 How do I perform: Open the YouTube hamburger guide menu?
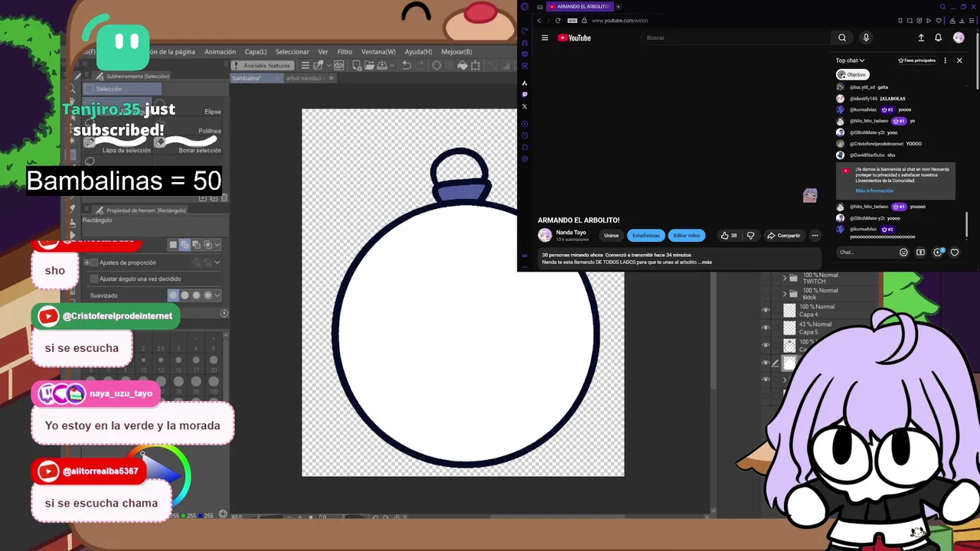click(x=545, y=37)
